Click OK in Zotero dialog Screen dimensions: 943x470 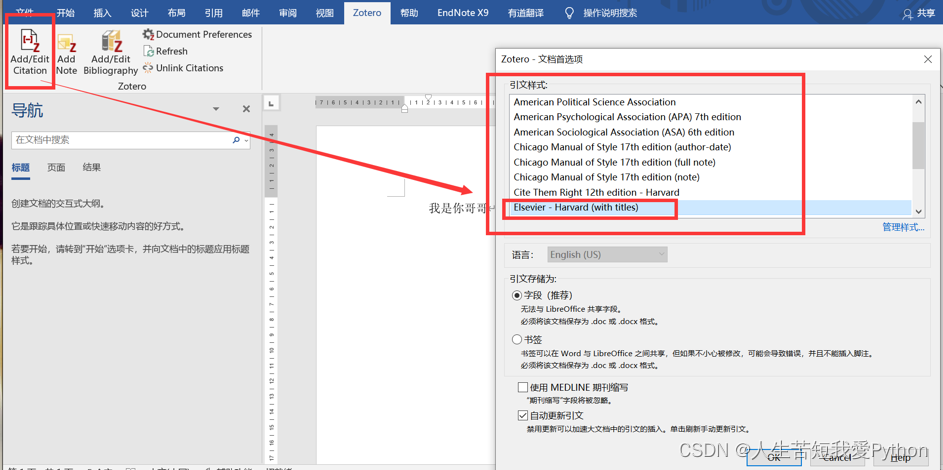tap(774, 457)
